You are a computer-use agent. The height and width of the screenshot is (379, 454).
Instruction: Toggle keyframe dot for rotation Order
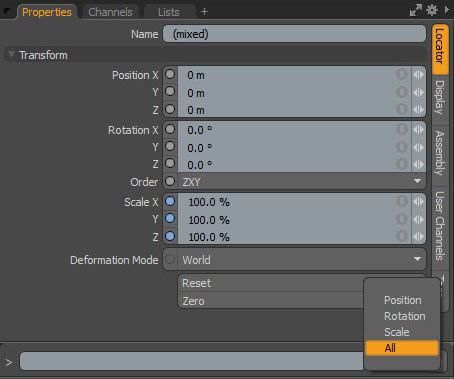[170, 181]
